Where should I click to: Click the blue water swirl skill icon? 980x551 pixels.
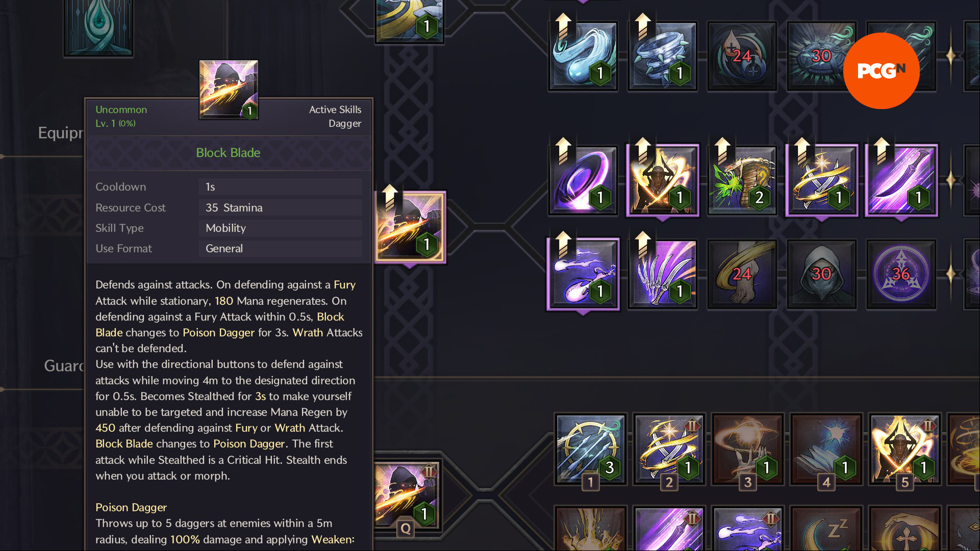[x=583, y=56]
